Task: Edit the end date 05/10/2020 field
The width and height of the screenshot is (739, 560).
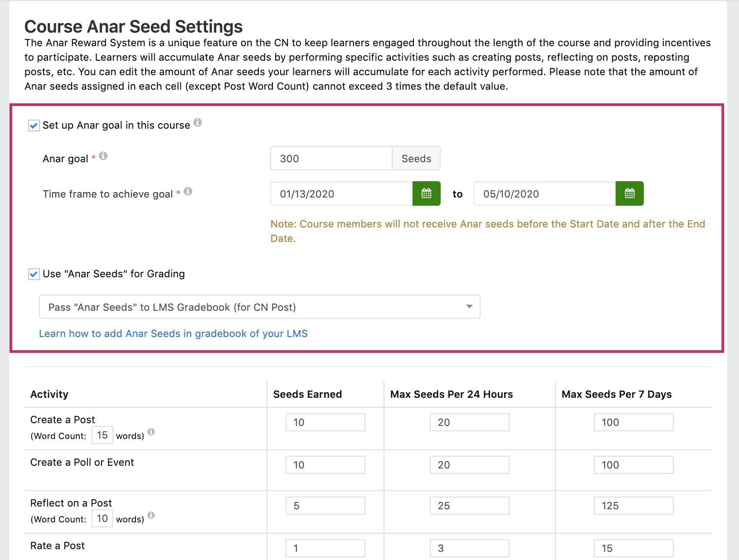Action: pos(545,193)
